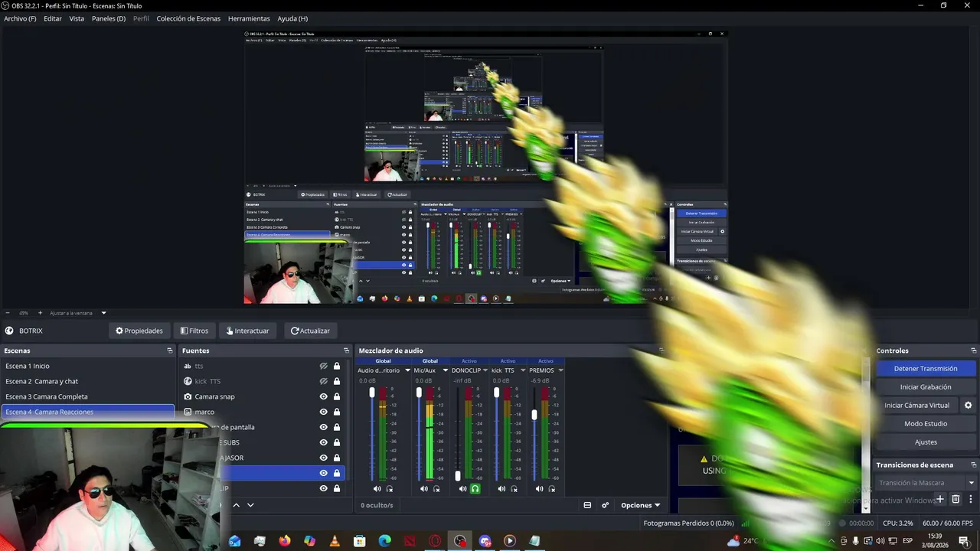Toggle audio mixer layout icon

pos(587,505)
